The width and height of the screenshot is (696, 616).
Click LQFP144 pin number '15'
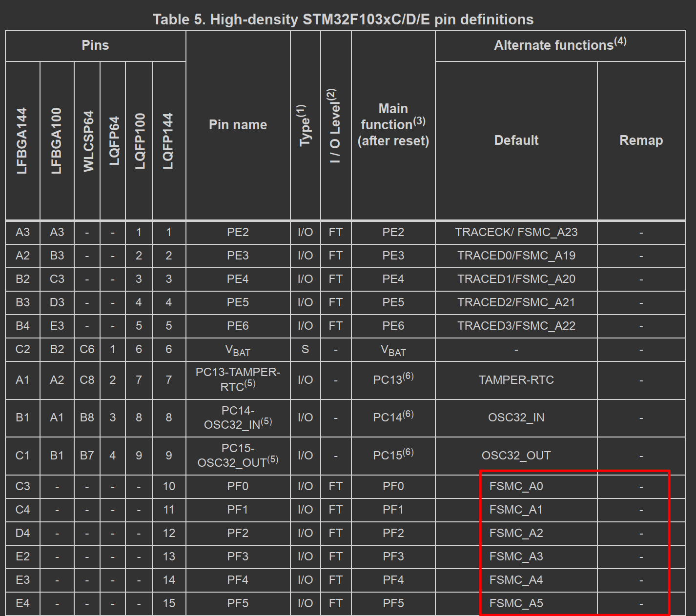click(x=169, y=603)
